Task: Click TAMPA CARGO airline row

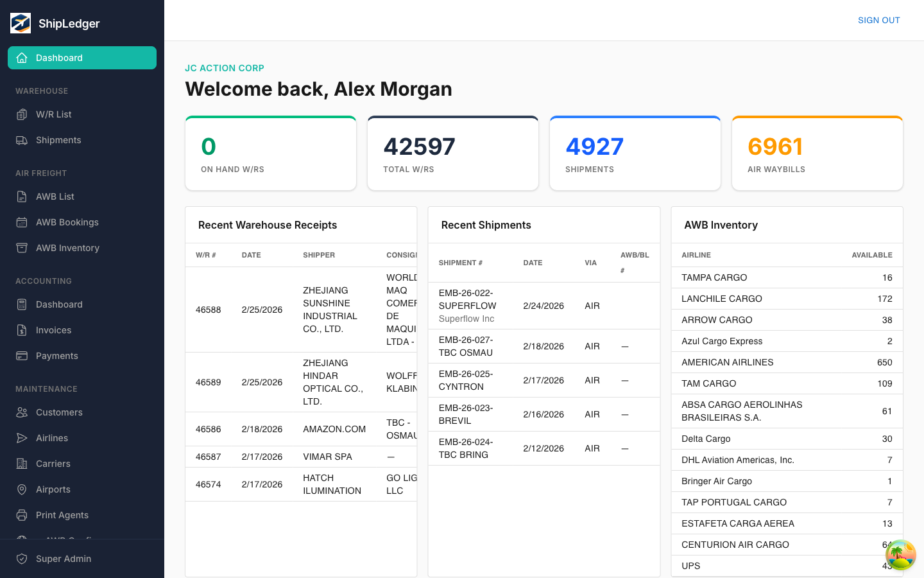Action: [x=787, y=277]
